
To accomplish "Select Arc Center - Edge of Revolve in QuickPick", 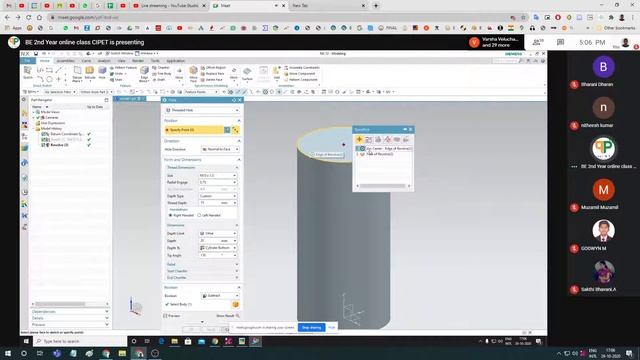I will point(384,149).
